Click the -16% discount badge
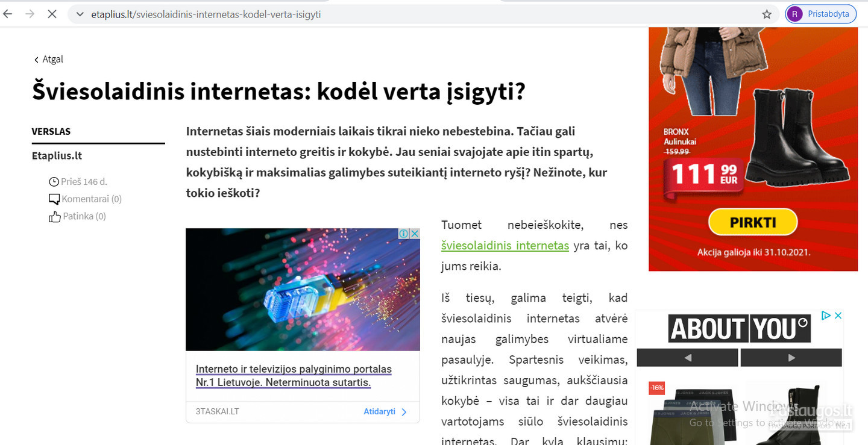 pos(656,388)
